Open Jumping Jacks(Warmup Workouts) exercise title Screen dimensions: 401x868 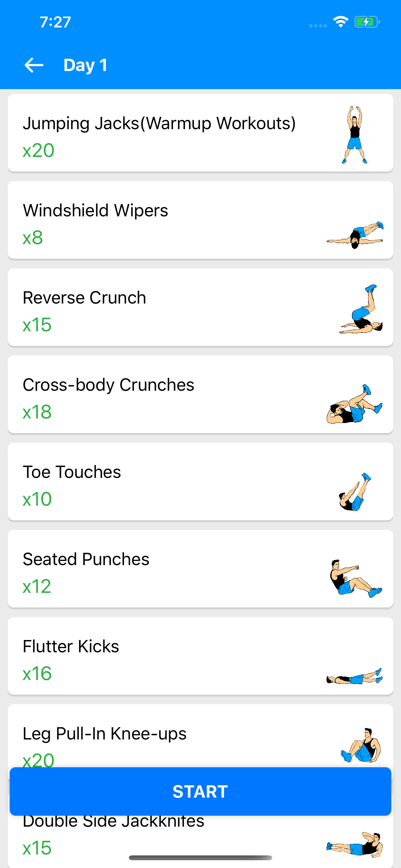click(x=159, y=123)
